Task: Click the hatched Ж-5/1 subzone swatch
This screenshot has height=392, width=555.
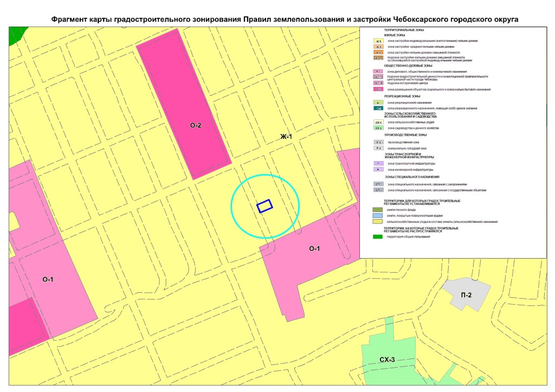Action: tap(379, 58)
